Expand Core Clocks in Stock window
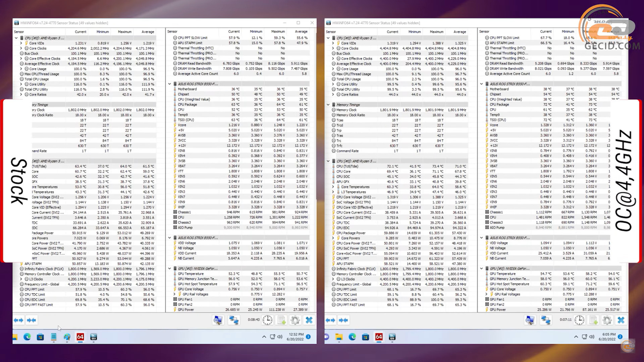644x362 pixels. click(x=21, y=48)
